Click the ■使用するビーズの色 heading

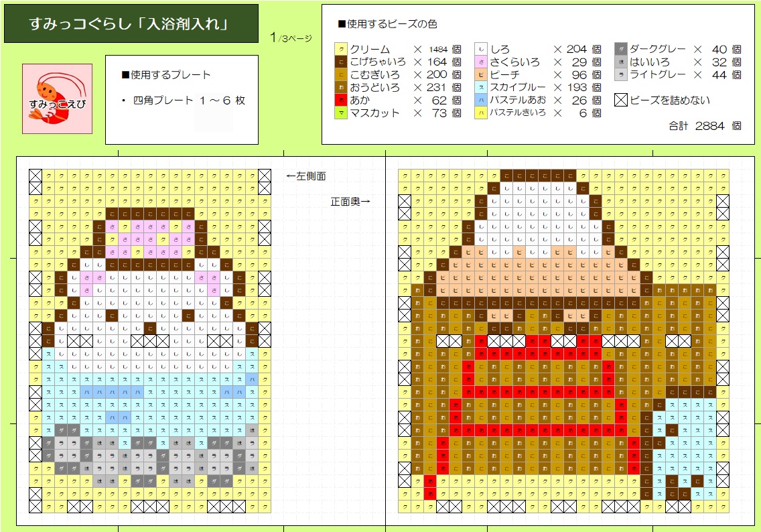point(387,23)
